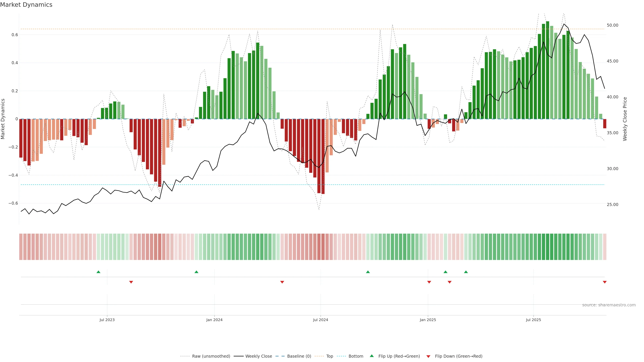Click the green flip-up marker before Jan 2024

196,272
